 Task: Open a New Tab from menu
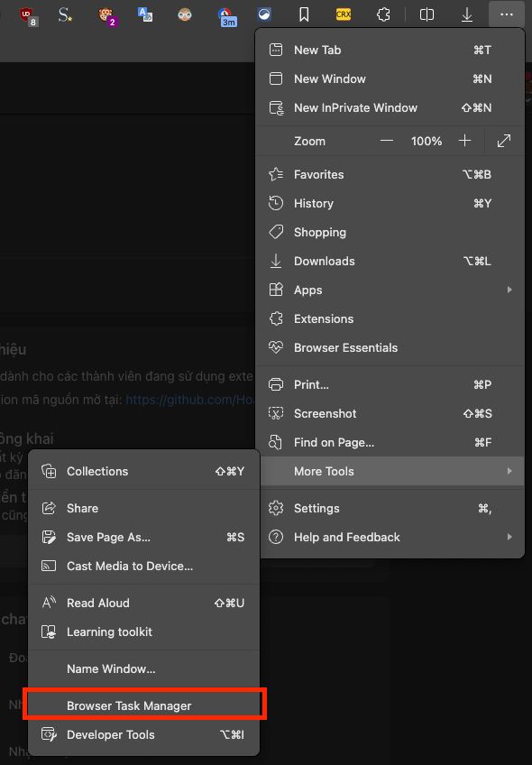point(390,50)
